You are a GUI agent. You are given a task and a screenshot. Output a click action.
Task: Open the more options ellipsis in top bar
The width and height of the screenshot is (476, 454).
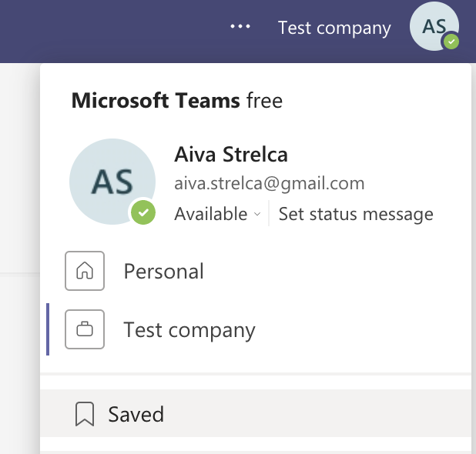(x=240, y=27)
